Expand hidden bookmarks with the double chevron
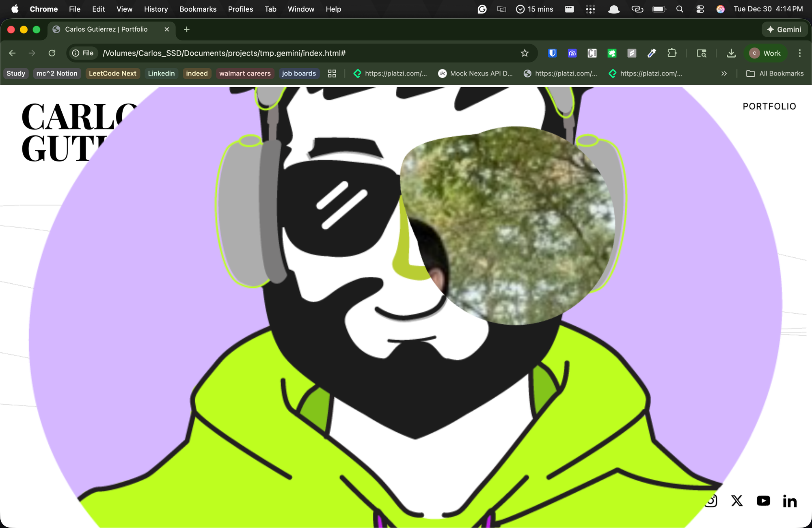This screenshot has width=812, height=528. (x=724, y=73)
